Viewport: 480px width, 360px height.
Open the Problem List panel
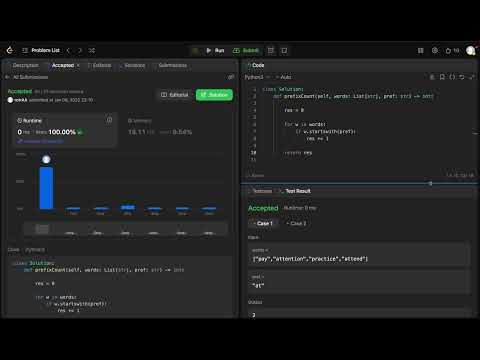(41, 50)
